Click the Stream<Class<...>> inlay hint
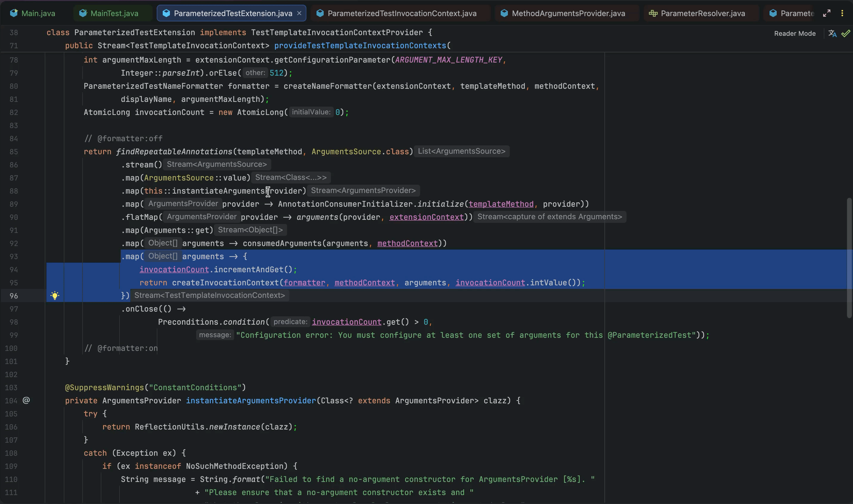Image resolution: width=853 pixels, height=504 pixels. coord(291,178)
